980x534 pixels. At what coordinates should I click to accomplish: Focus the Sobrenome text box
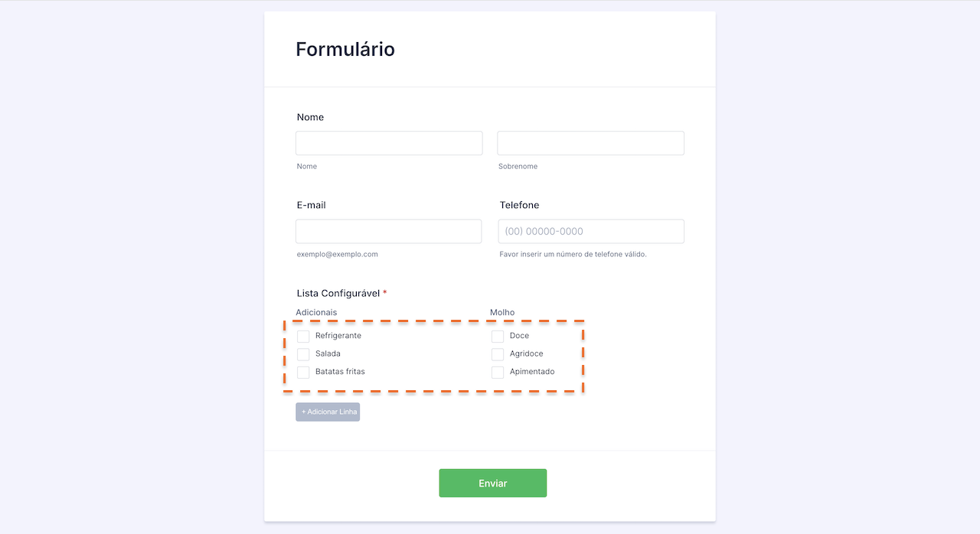click(590, 143)
